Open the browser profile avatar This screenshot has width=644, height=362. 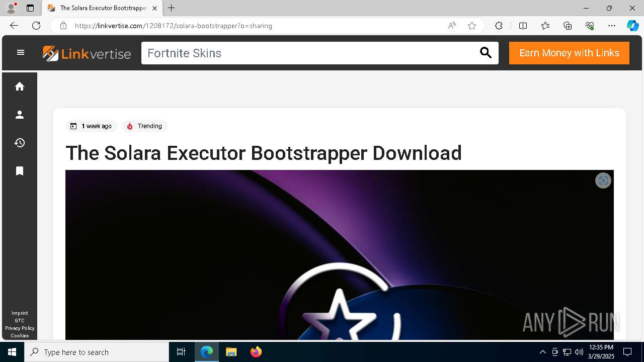[x=11, y=8]
